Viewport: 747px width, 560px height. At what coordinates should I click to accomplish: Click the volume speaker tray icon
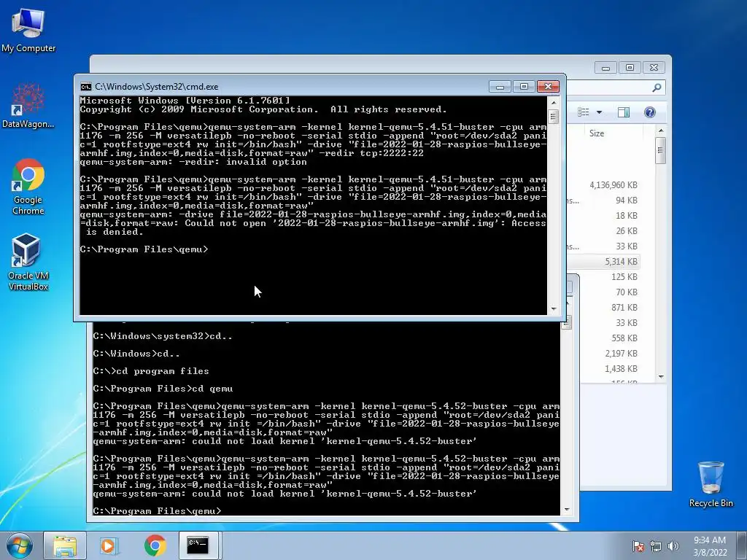(673, 546)
